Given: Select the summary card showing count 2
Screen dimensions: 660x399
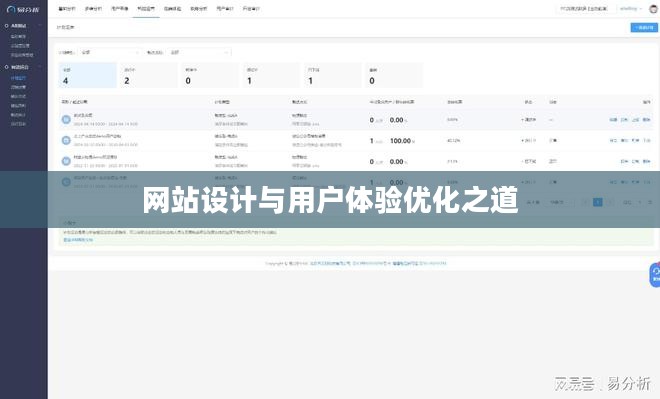Looking at the screenshot, I should coord(149,75).
